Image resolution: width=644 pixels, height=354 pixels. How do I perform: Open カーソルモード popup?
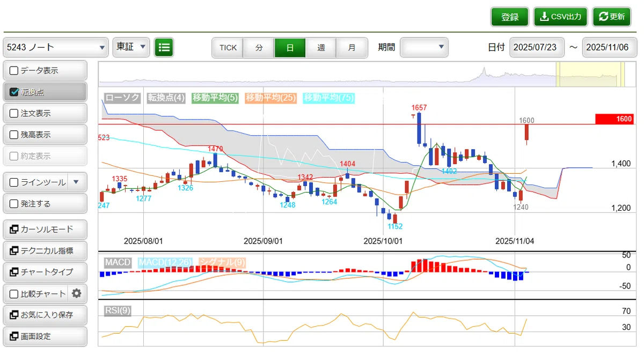pyautogui.click(x=45, y=230)
